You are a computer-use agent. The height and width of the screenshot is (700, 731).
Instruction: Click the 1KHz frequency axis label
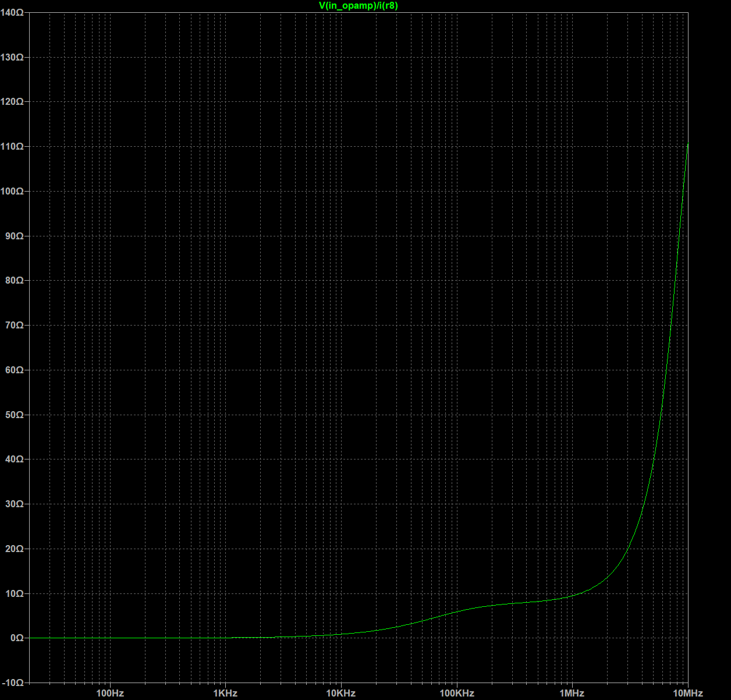225,693
